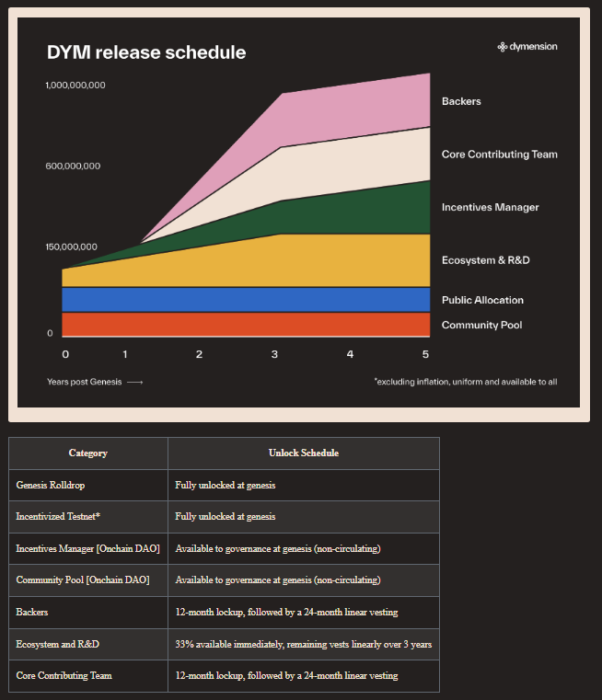
Task: Click the 600,000,000 y-axis label
Action: (x=73, y=166)
